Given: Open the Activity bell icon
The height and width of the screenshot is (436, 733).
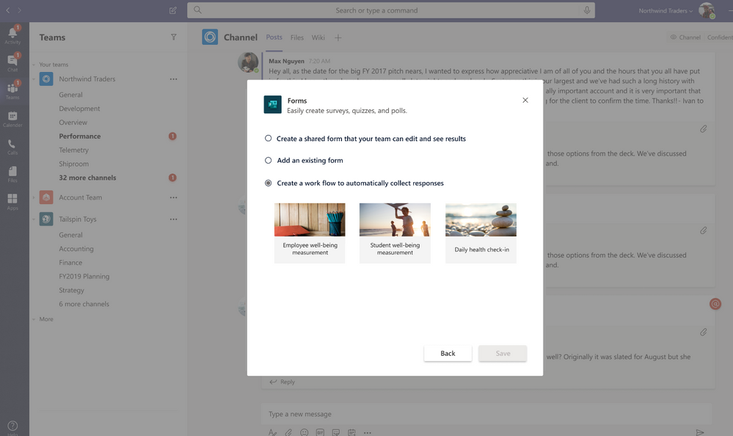Looking at the screenshot, I should coord(13,34).
